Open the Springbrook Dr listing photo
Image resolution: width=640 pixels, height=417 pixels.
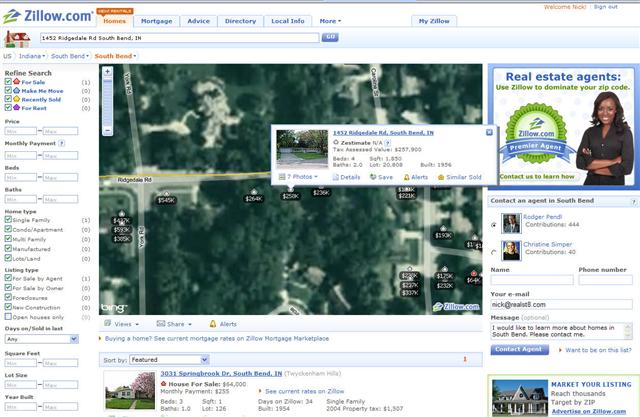click(x=130, y=390)
